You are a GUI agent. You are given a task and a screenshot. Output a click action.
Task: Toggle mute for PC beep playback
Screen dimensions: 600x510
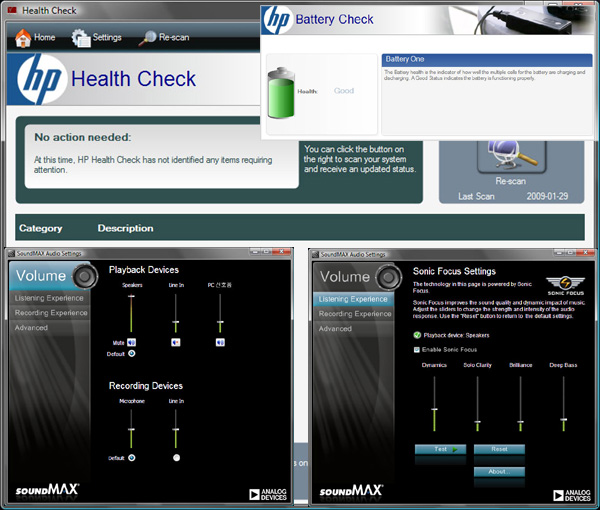click(x=220, y=342)
